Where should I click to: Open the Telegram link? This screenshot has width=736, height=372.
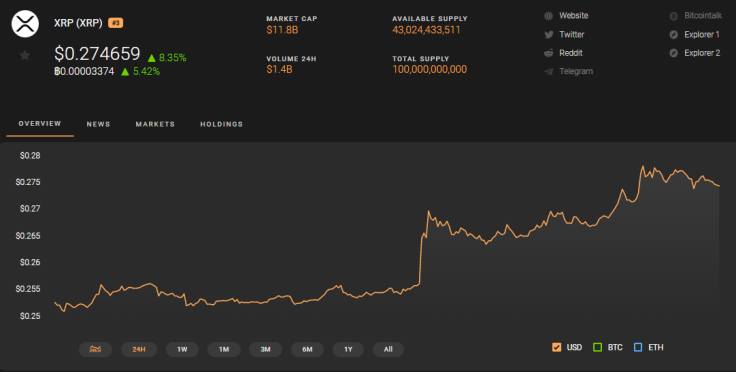(x=576, y=71)
